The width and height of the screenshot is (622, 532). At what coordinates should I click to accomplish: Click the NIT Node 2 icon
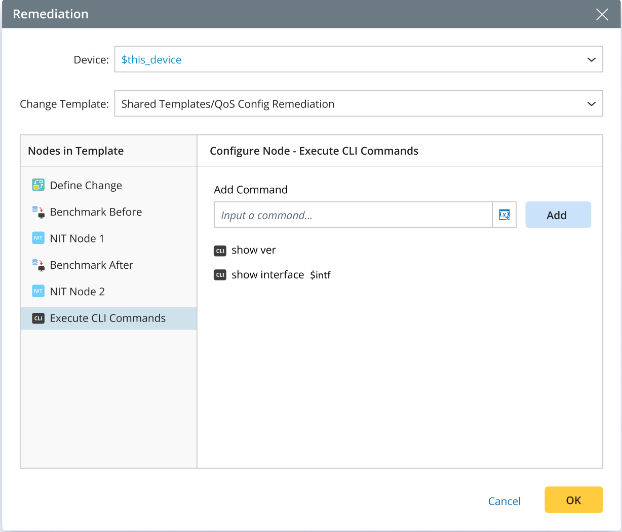click(x=38, y=292)
